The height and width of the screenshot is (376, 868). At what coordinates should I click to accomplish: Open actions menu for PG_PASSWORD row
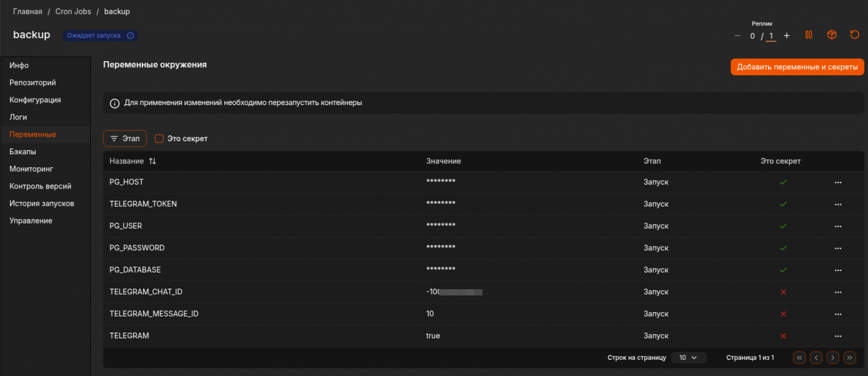838,248
